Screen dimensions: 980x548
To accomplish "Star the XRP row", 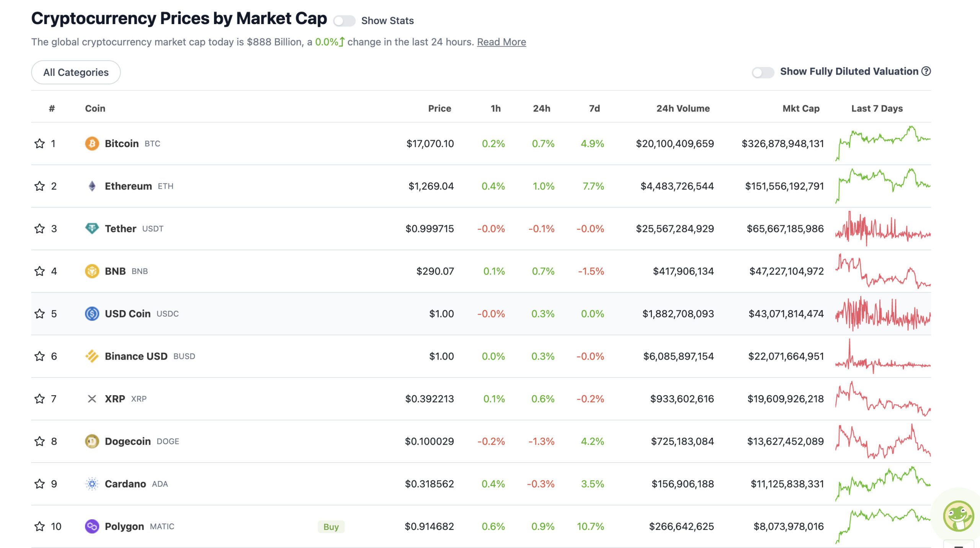I will point(39,399).
